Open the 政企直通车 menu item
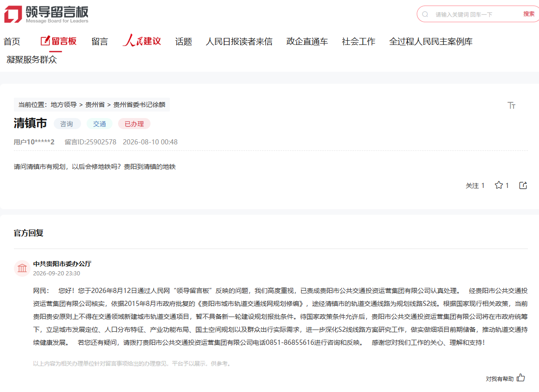The image size is (539, 392). click(307, 42)
